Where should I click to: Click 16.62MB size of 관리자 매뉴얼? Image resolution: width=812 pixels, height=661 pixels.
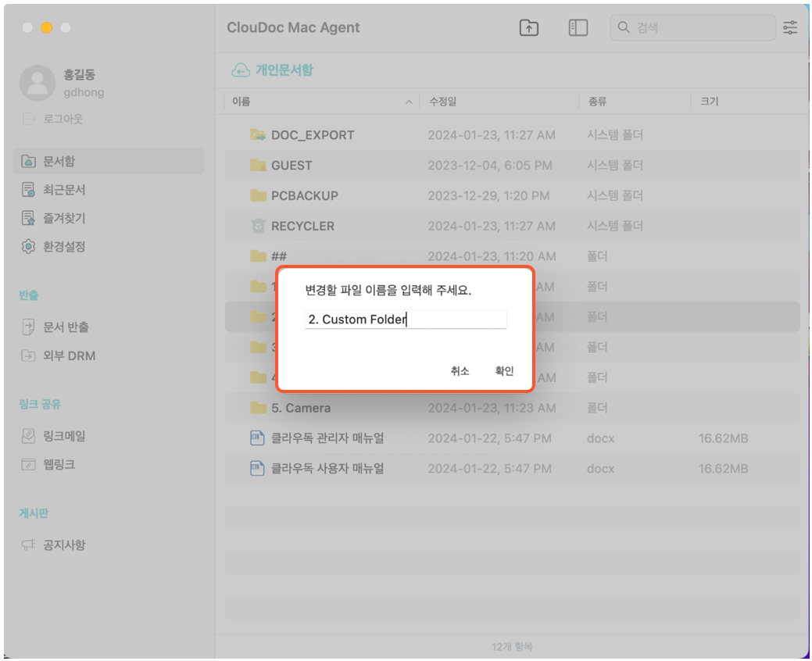coord(723,438)
